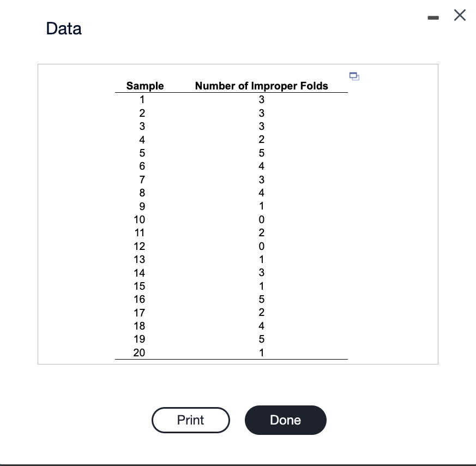Image resolution: width=476 pixels, height=466 pixels.
Task: Select sample 10 row label
Action: click(139, 219)
